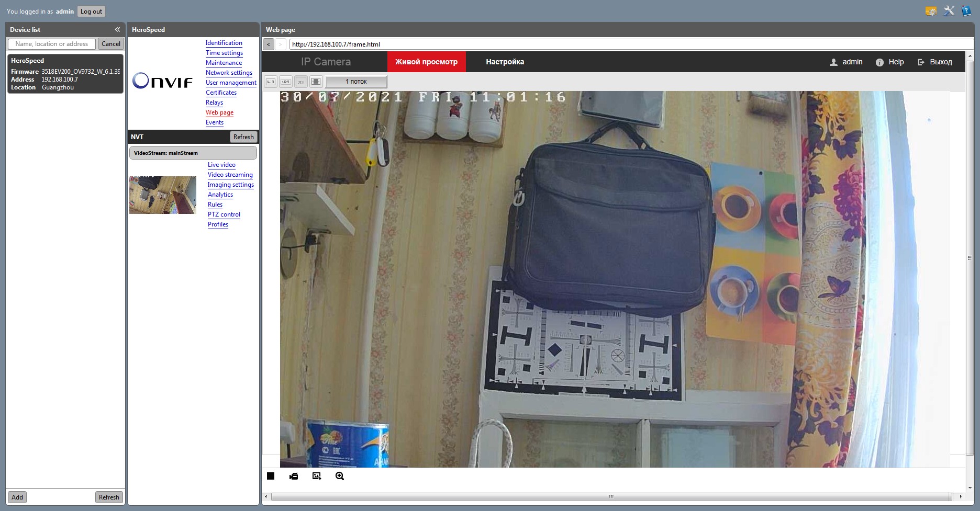Capture a snapshot image
The image size is (980, 511).
coord(317,476)
